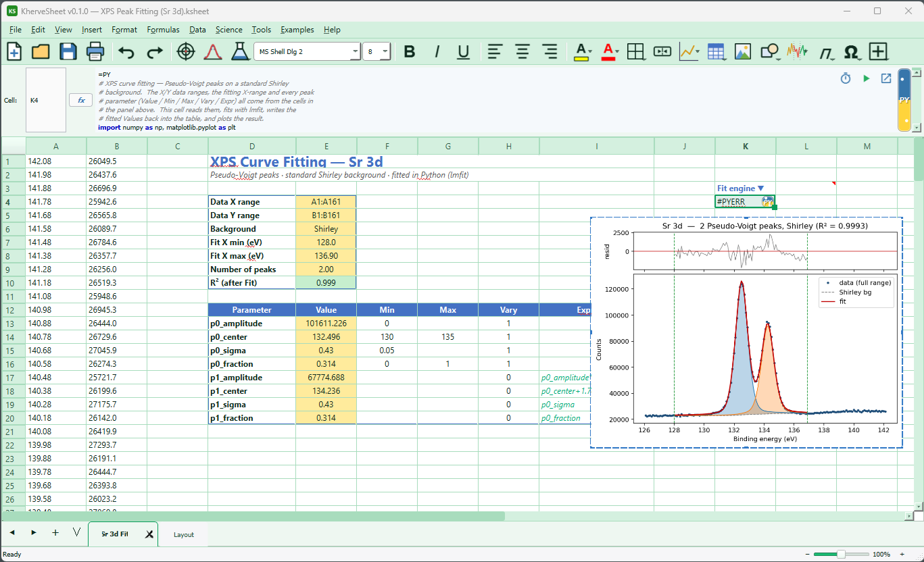
Task: Open the Tools menu
Action: (x=262, y=30)
